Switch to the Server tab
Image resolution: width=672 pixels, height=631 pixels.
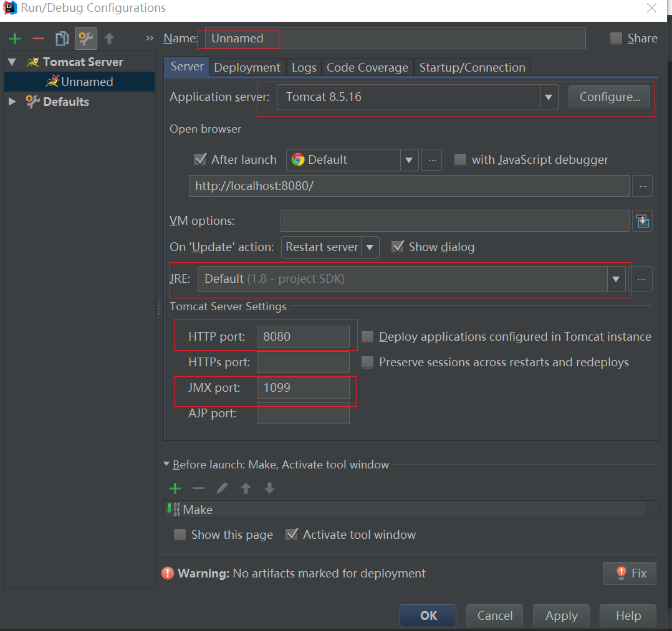[187, 67]
